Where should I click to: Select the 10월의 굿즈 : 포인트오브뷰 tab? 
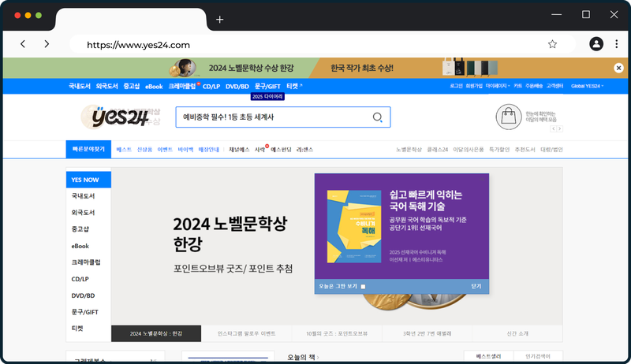click(x=337, y=333)
